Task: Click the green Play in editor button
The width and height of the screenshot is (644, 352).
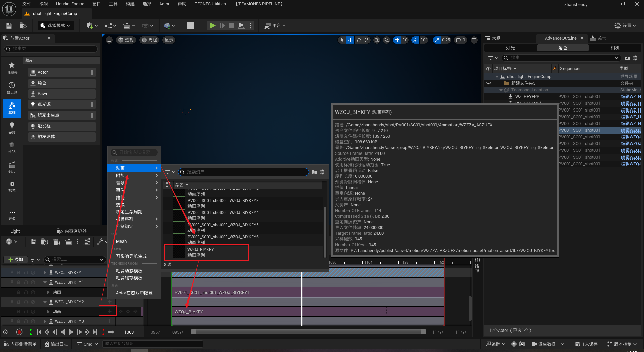Action: (x=212, y=26)
